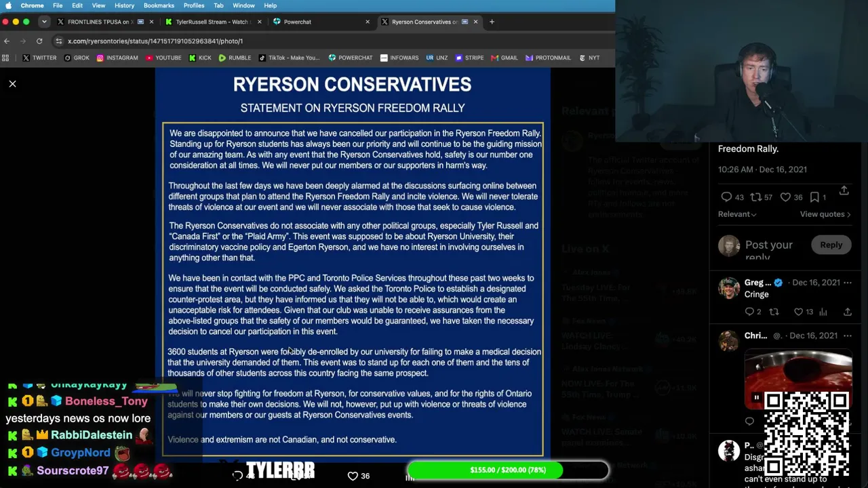Open the Window menu
Image resolution: width=868 pixels, height=488 pixels.
pos(243,5)
